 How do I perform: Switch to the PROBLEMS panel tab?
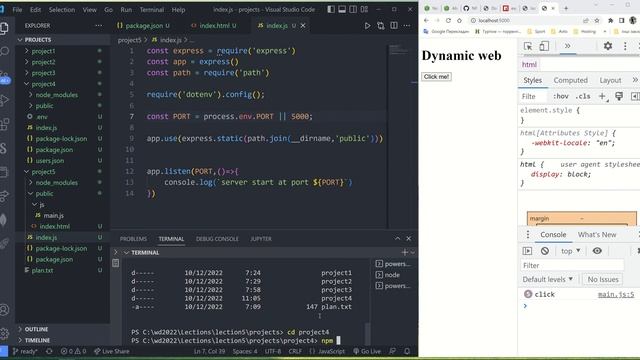click(133, 239)
